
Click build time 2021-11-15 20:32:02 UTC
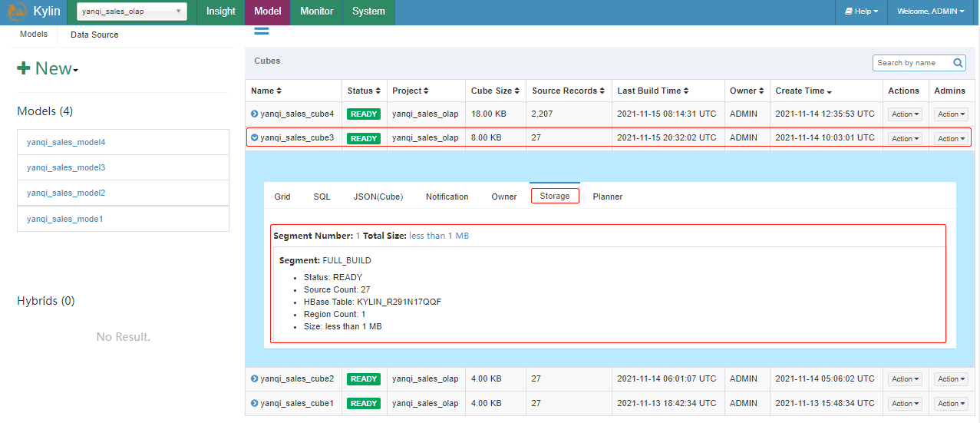[667, 138]
